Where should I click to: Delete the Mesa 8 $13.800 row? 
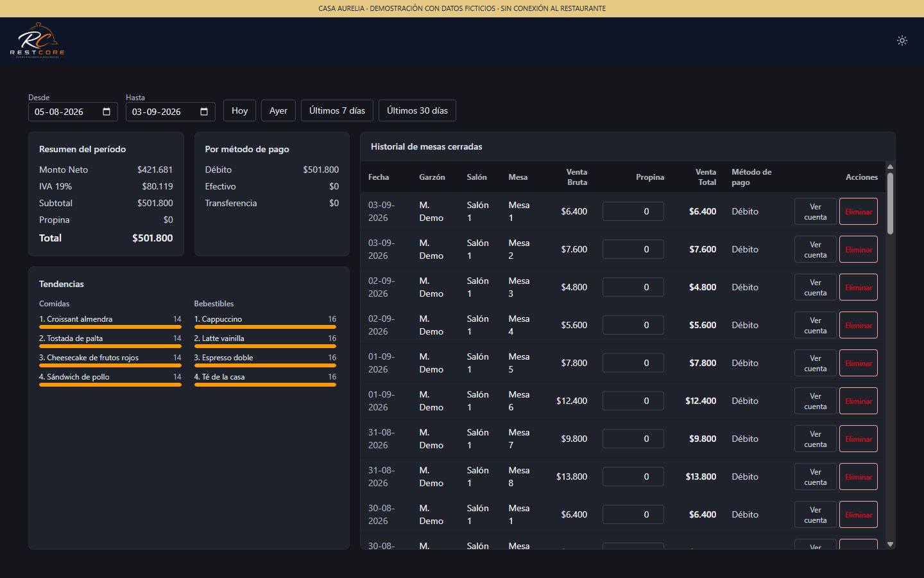pyautogui.click(x=858, y=477)
